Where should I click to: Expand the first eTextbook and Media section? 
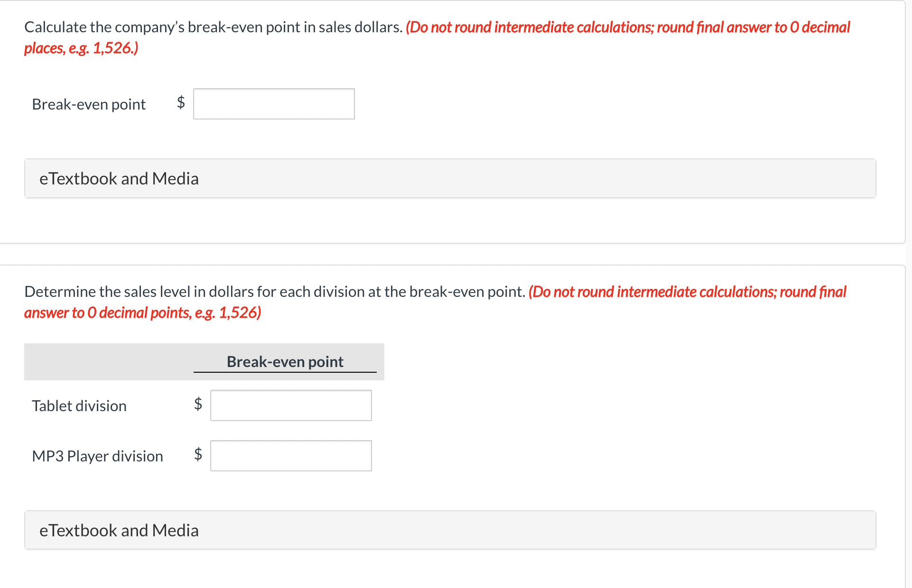tap(119, 178)
